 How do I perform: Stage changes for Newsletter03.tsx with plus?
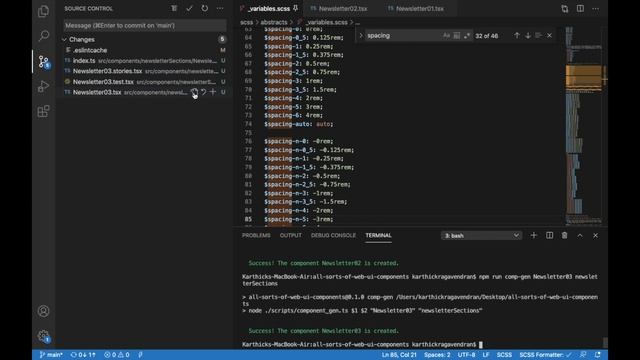click(x=213, y=93)
